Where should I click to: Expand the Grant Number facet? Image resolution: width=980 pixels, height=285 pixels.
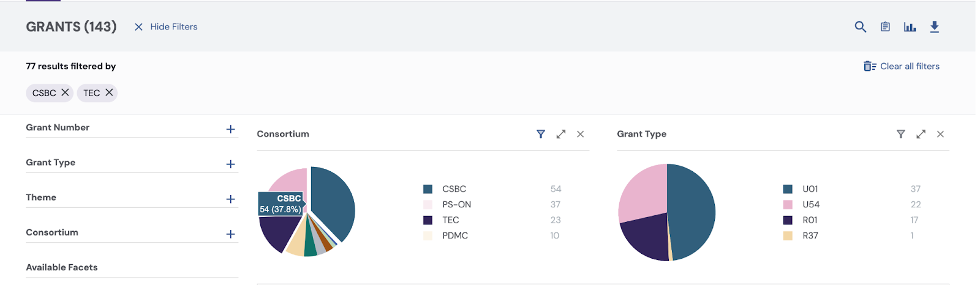click(x=230, y=129)
